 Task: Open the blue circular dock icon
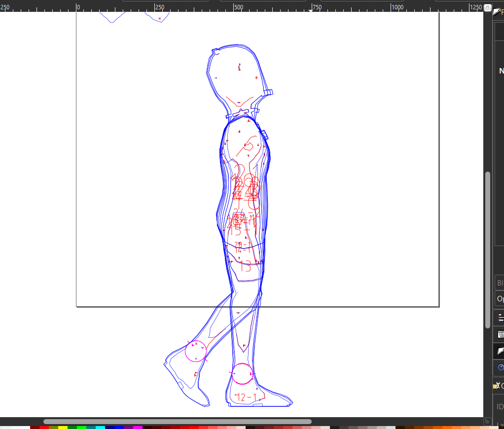click(500, 367)
